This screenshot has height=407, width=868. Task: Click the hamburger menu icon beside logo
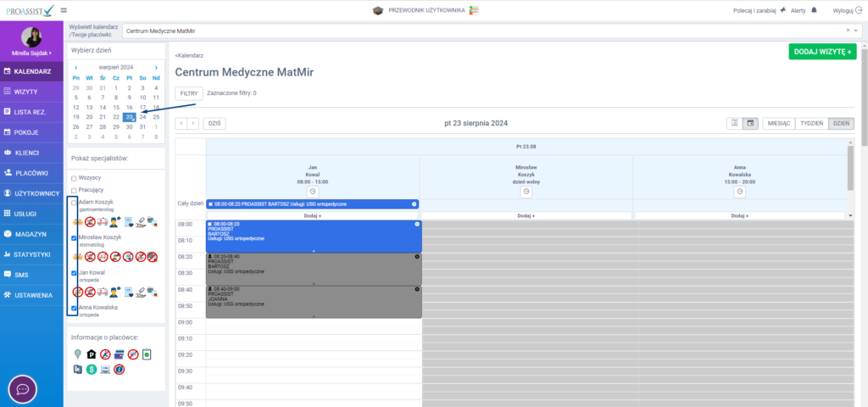click(64, 10)
